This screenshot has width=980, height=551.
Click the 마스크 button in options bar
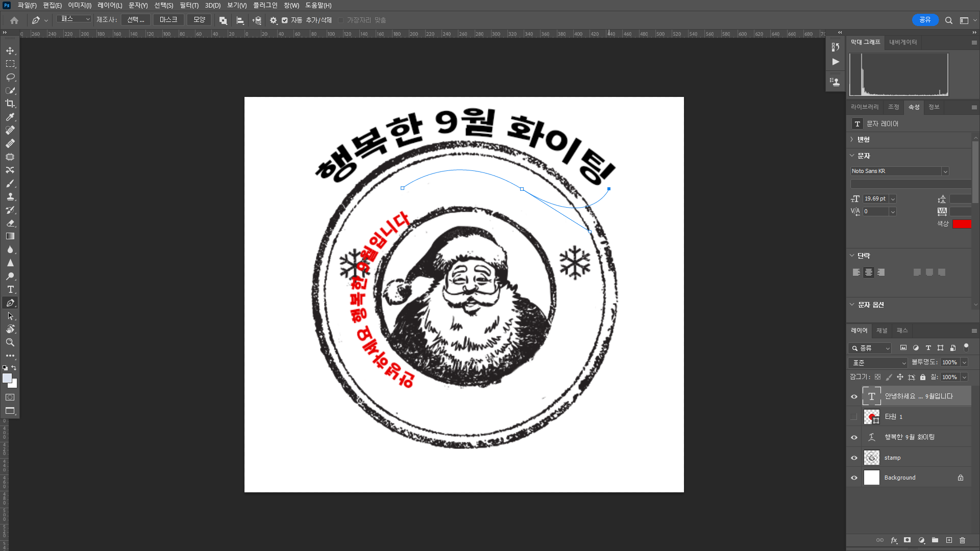point(168,20)
